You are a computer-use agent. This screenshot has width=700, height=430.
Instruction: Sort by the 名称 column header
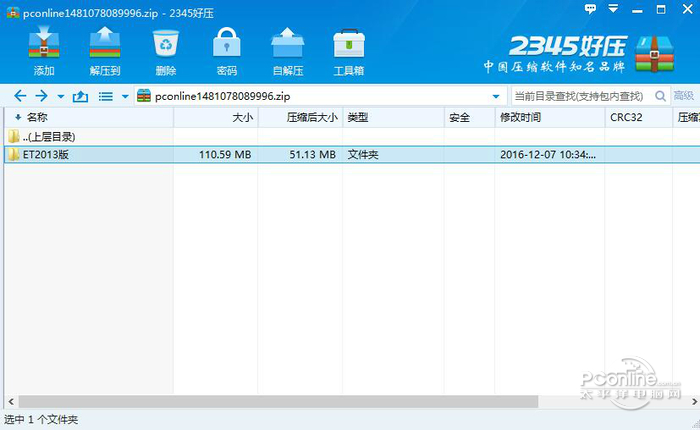point(89,117)
